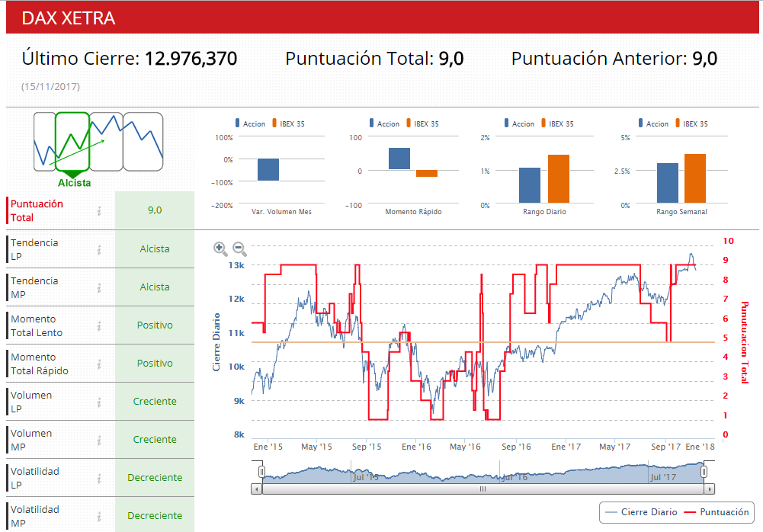The height and width of the screenshot is (532, 763).
Task: Zoom out using the magnifier minus icon
Action: pos(239,248)
